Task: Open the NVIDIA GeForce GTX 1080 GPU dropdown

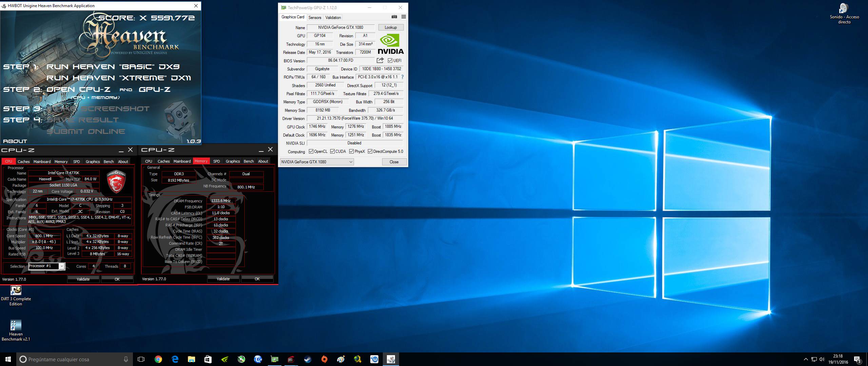Action: 317,162
